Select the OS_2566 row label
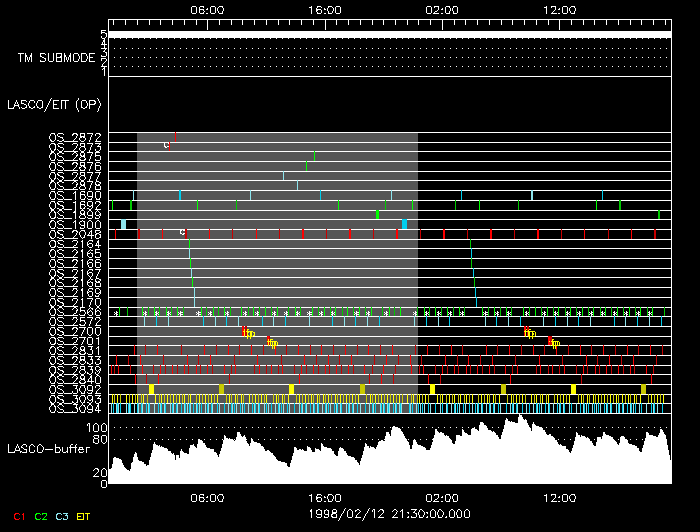 coord(75,312)
